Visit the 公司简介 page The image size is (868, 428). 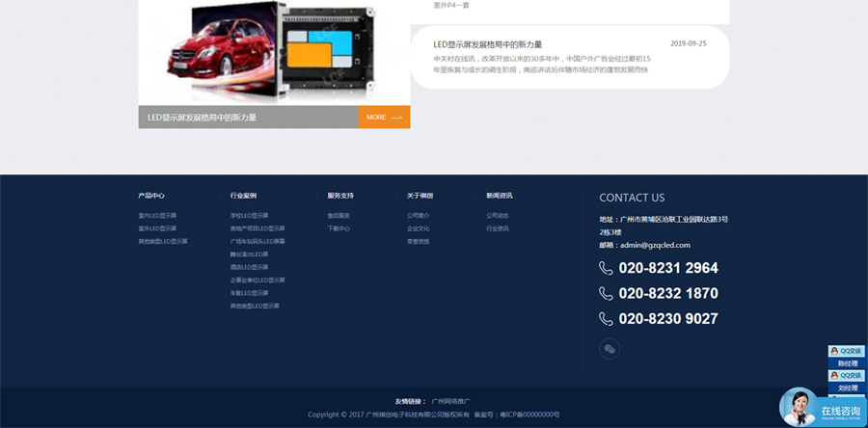419,216
